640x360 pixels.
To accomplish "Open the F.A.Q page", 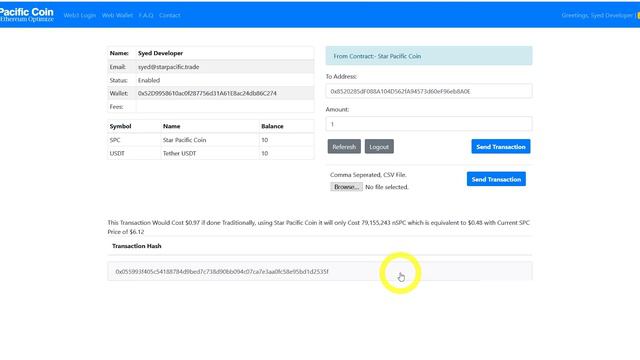I will [146, 15].
